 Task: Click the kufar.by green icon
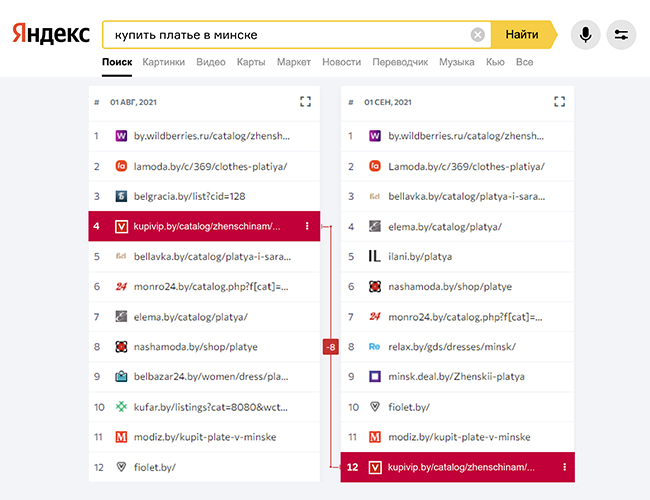(x=121, y=407)
